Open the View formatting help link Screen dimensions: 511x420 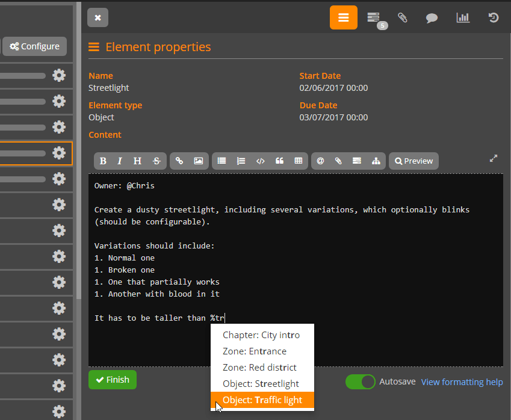462,382
